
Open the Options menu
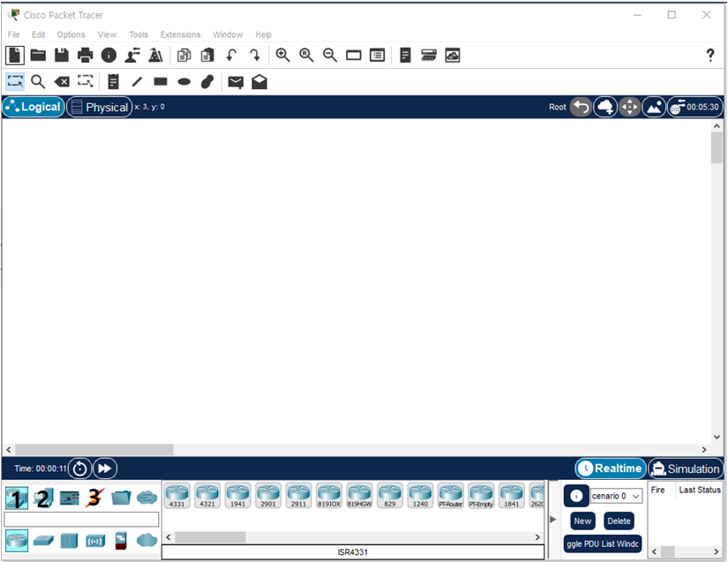pos(71,34)
